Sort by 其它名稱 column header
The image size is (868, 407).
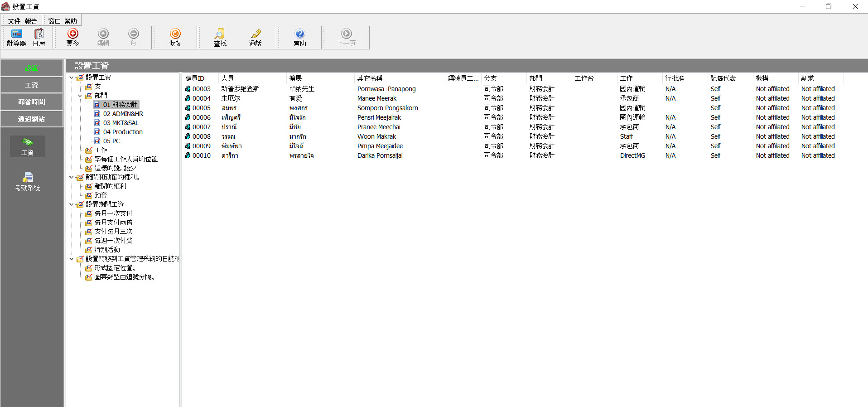pos(400,78)
